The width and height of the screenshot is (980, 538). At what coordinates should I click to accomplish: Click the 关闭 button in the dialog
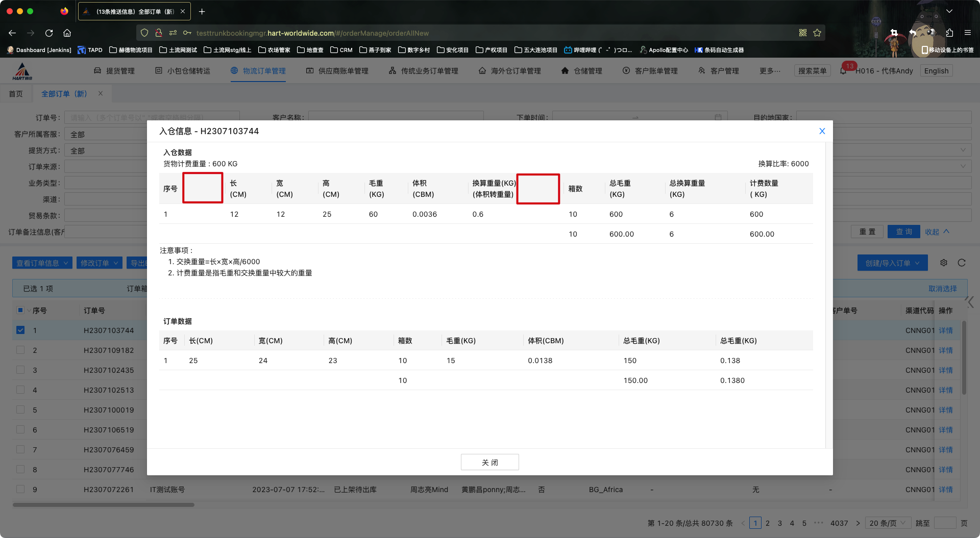[x=489, y=462]
